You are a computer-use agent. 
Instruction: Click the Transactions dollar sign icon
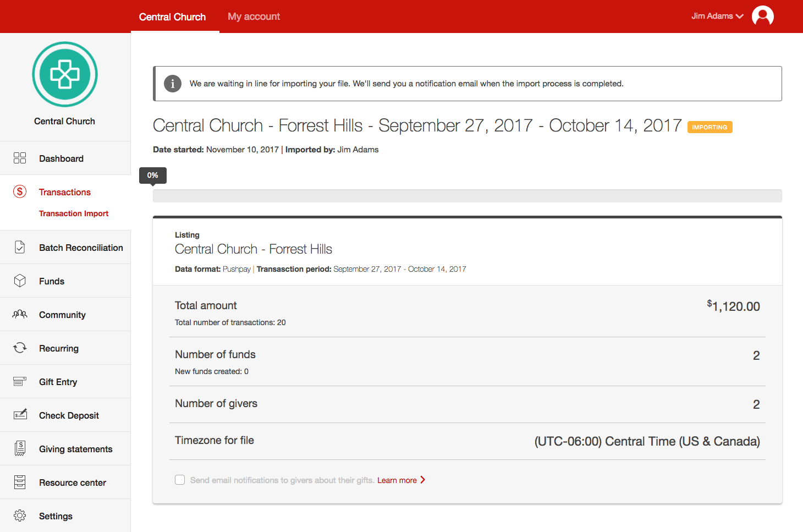click(x=20, y=191)
